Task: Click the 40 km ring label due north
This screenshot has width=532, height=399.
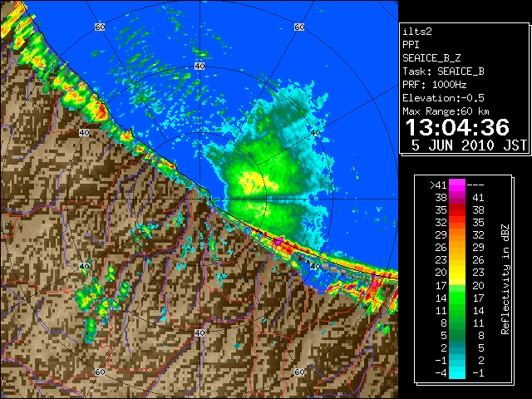Action: [199, 66]
